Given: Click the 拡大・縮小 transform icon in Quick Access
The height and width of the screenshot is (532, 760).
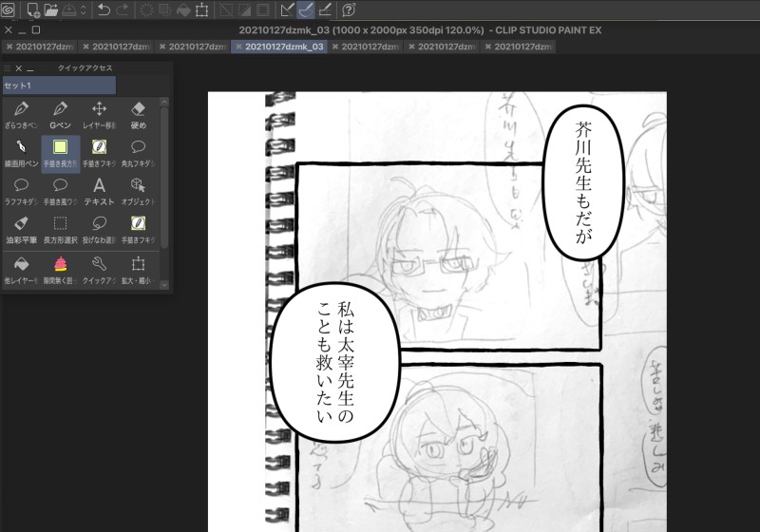Looking at the screenshot, I should tap(138, 271).
